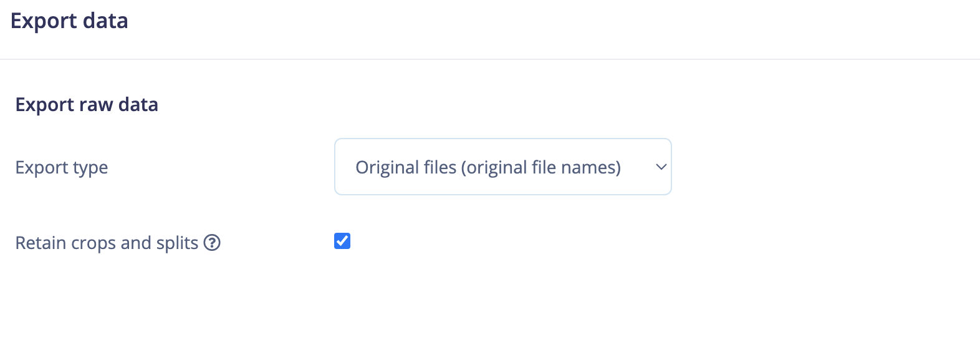Click the Export raw data section heading
980x337 pixels.
tap(87, 104)
